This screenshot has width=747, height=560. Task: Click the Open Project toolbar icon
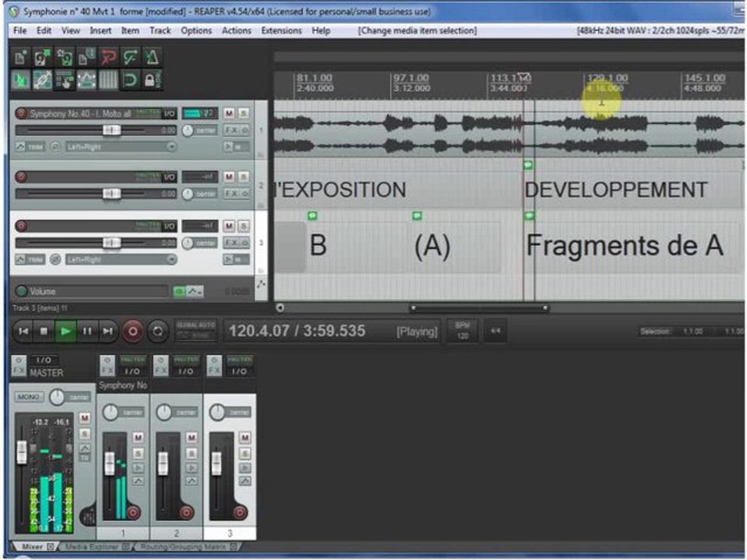[42, 58]
